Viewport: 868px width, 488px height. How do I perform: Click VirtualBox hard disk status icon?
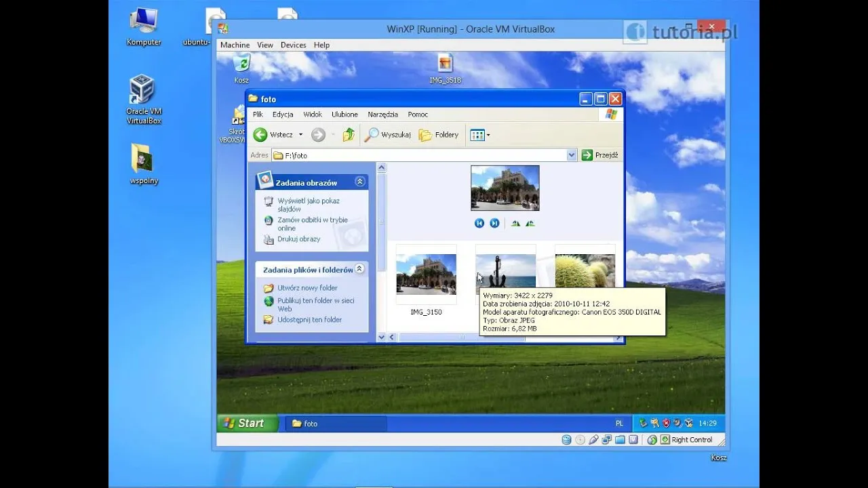click(566, 440)
